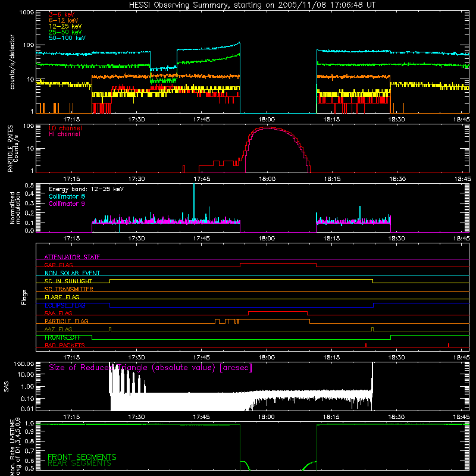Click the peak of the particle rate curve

pos(267,128)
